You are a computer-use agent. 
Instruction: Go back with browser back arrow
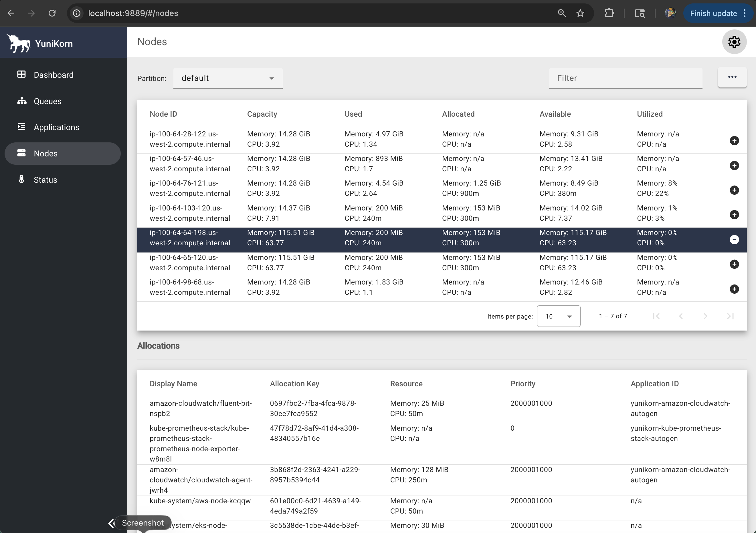pyautogui.click(x=11, y=13)
